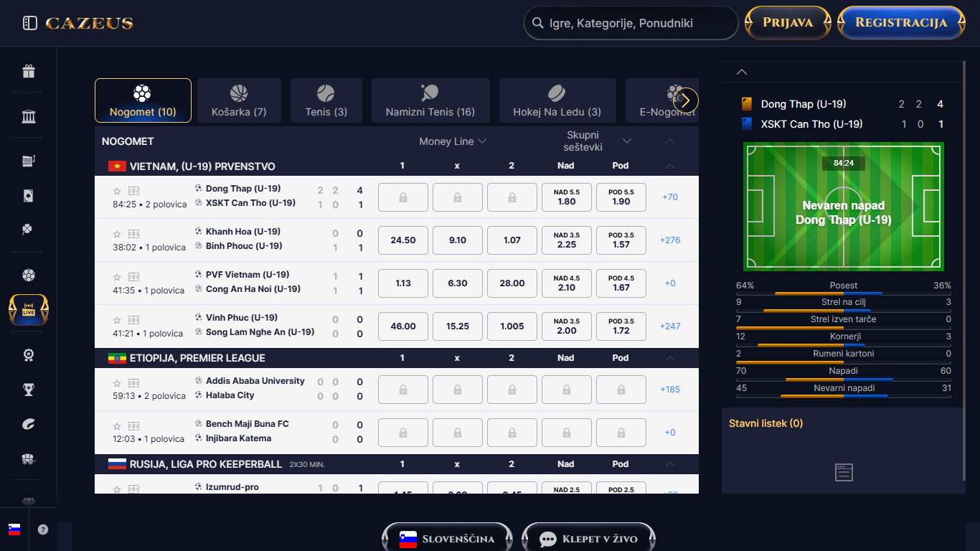The height and width of the screenshot is (551, 980).
Task: Open the soccer ball sports icon in sidebar
Action: 29,275
